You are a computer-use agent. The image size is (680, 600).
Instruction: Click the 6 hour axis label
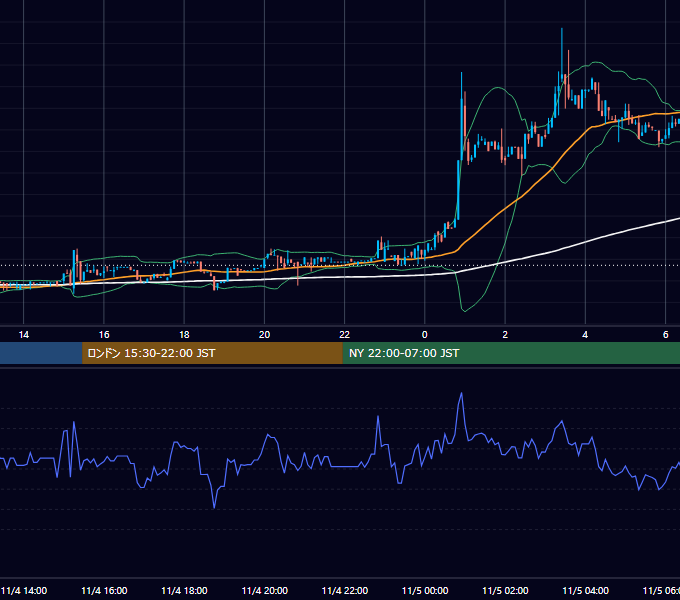click(665, 335)
